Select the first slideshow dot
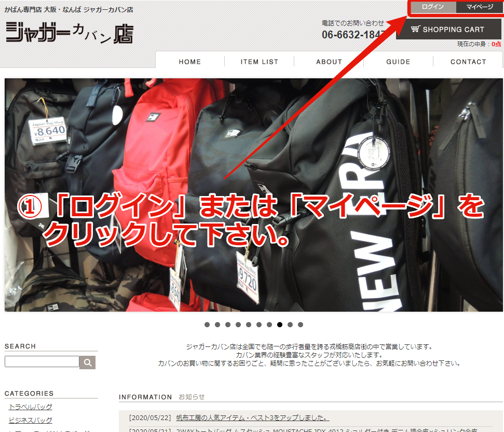Screen dimensions: 504x432 [x=207, y=325]
